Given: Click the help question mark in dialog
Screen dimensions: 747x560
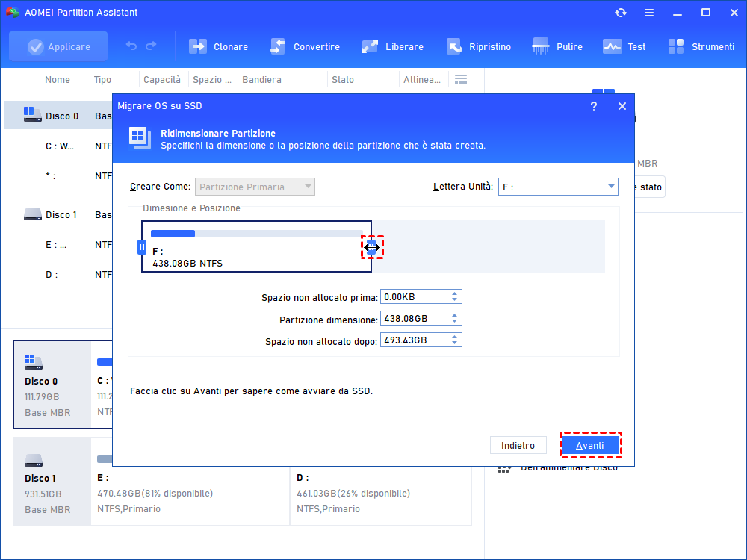Looking at the screenshot, I should click(x=594, y=106).
